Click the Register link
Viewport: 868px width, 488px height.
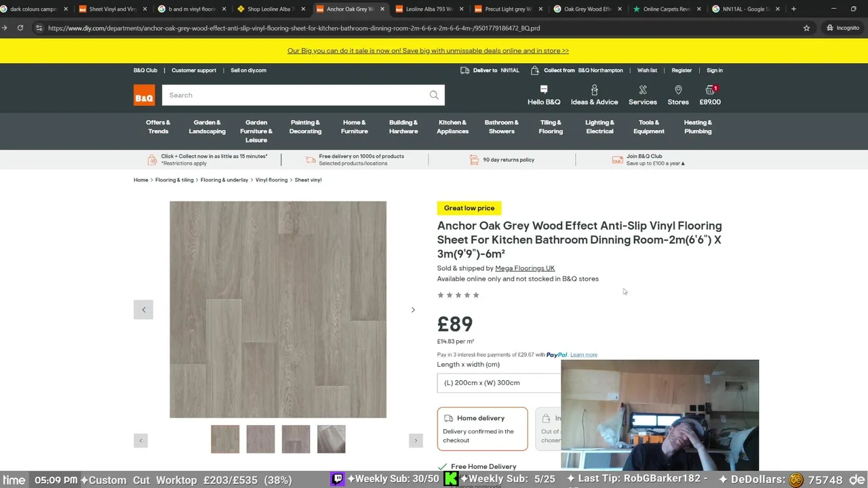[x=682, y=70]
